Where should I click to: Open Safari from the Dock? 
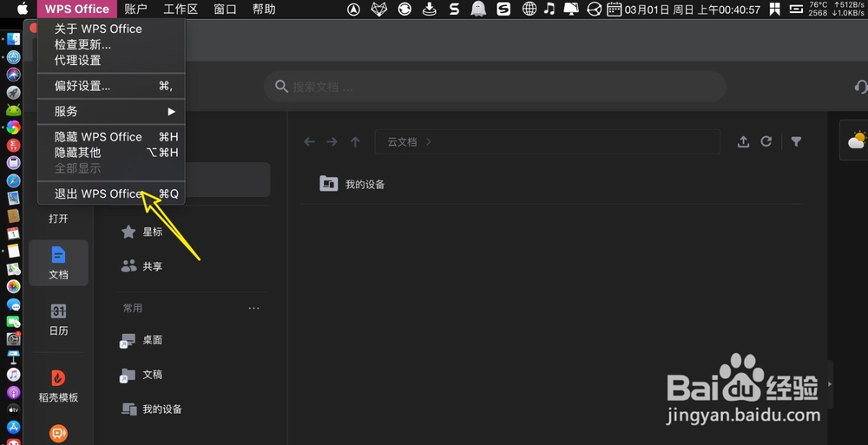13,181
